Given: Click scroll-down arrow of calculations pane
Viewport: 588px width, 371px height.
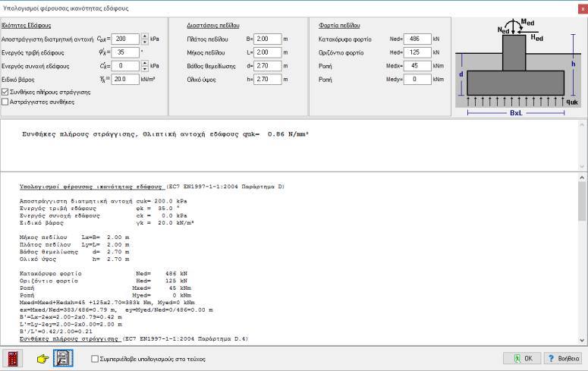Looking at the screenshot, I should [x=582, y=340].
